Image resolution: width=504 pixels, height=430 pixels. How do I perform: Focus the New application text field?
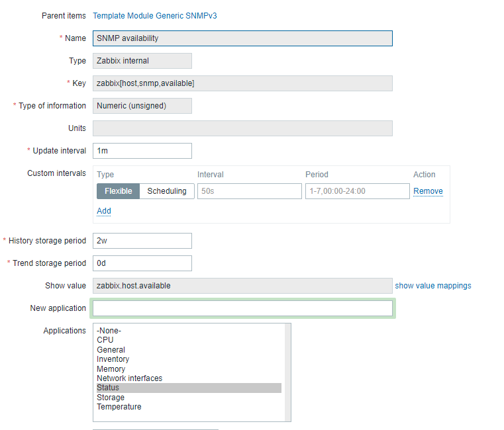[242, 308]
